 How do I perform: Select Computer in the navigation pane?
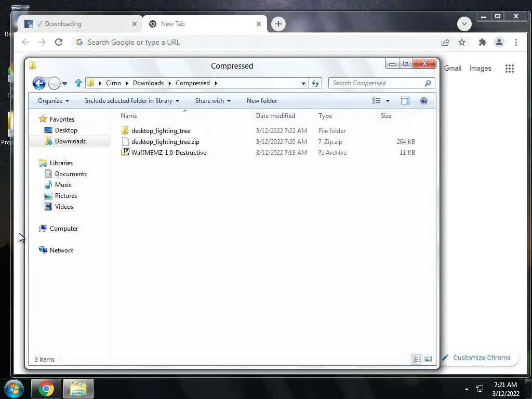[64, 229]
